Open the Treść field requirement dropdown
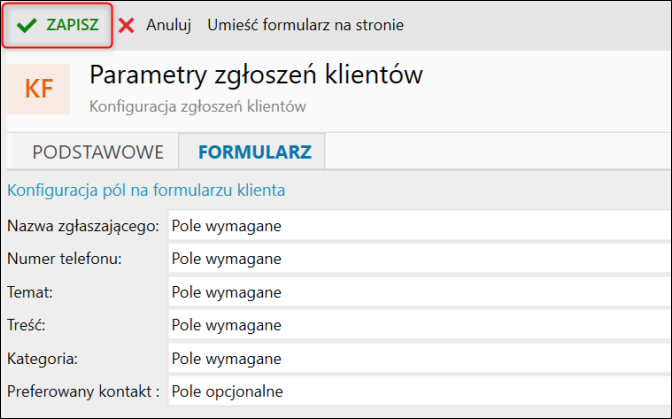672x419 pixels. tap(419, 325)
